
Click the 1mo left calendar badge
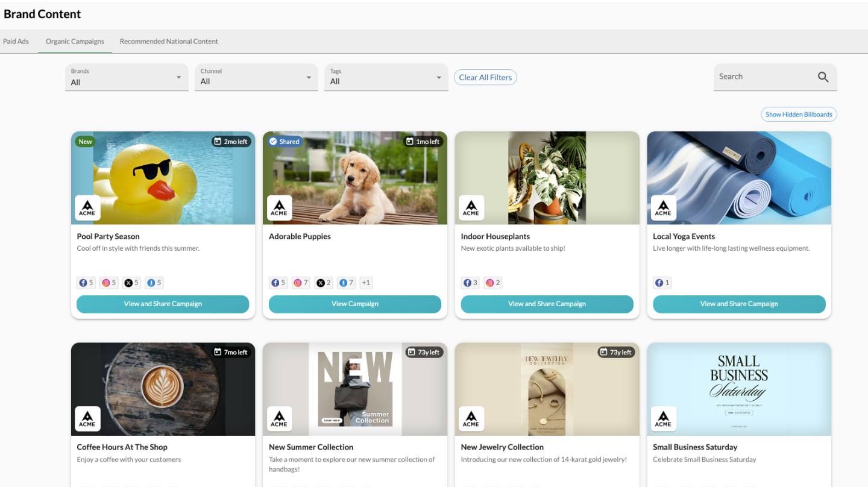click(x=423, y=142)
